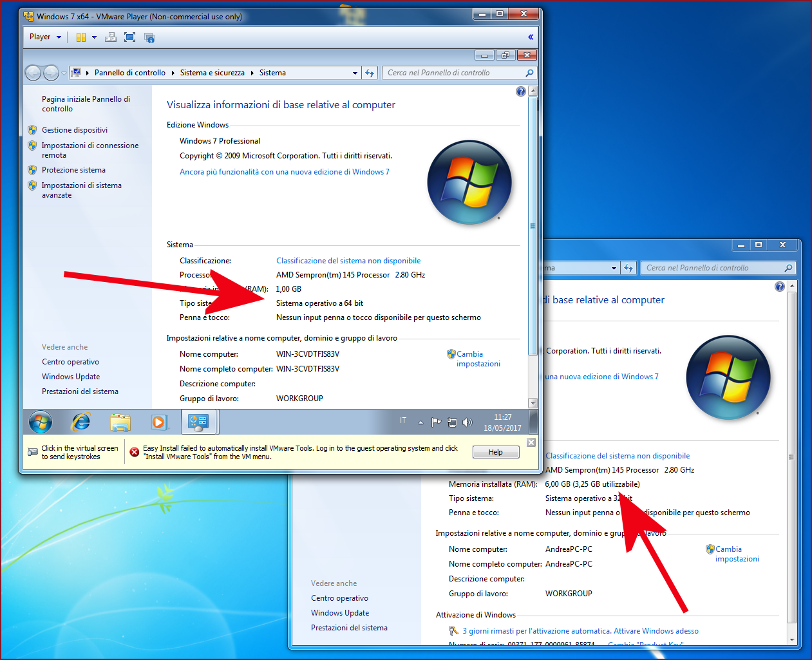The height and width of the screenshot is (660, 812).
Task: Click background 'Classificazione del sistema non disponibile'
Action: coord(618,456)
